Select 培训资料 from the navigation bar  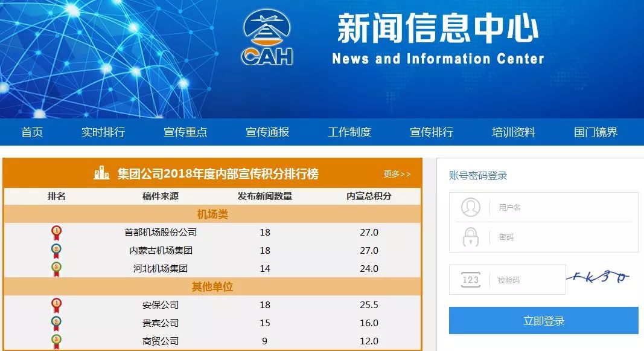click(x=513, y=132)
